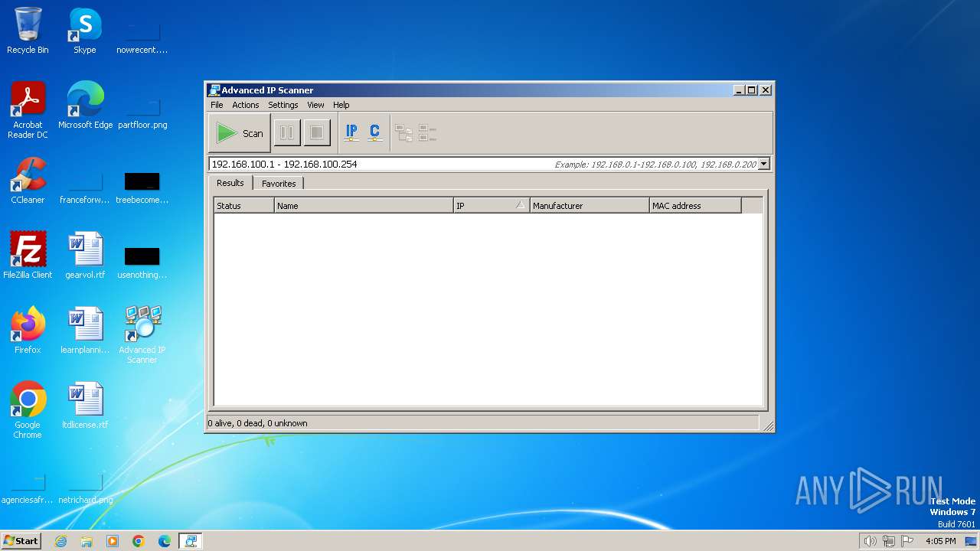Select the Firefox desktop shortcut
The width and height of the screenshot is (980, 551).
28,331
